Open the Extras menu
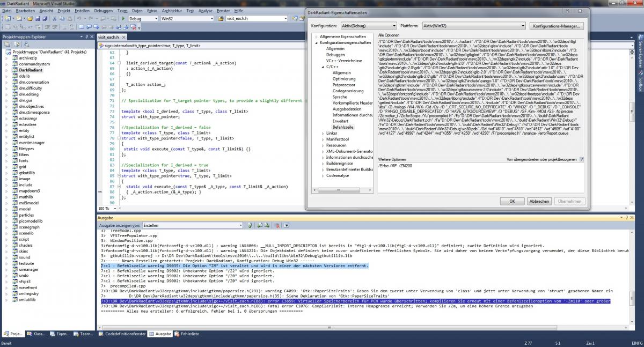Image resolution: width=644 pixels, height=347 pixels. point(152,10)
